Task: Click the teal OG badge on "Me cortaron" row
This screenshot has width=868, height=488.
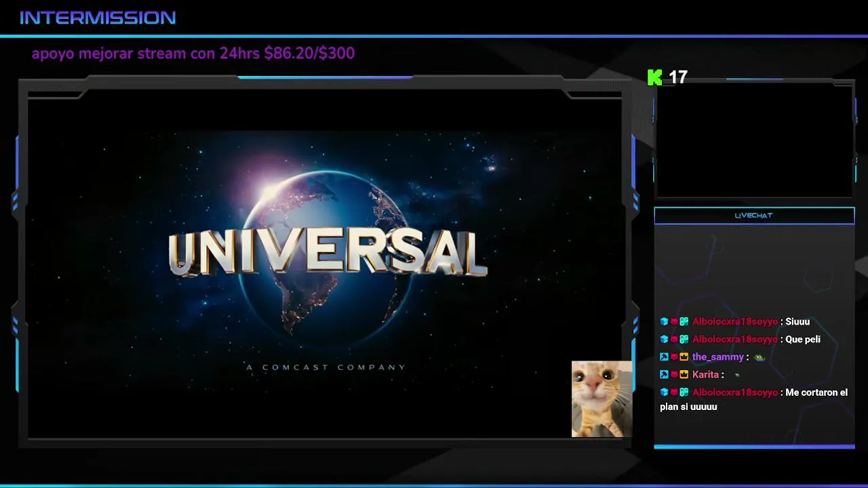Action: tap(684, 392)
